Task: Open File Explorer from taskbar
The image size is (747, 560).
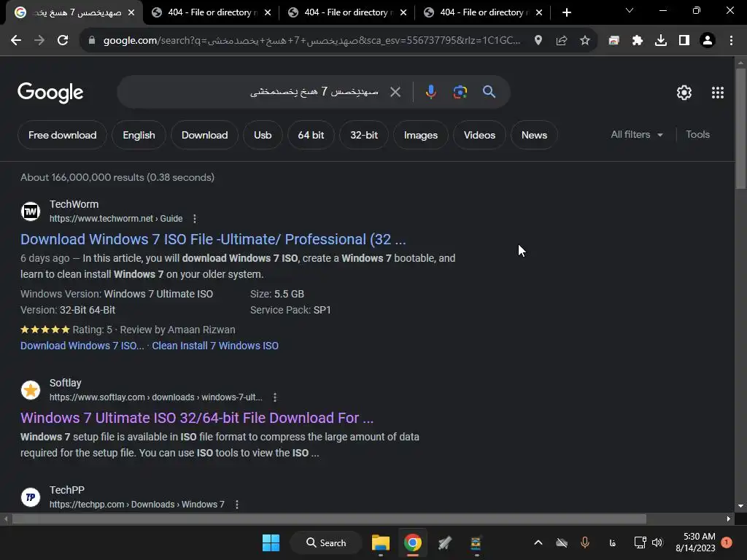Action: click(381, 542)
